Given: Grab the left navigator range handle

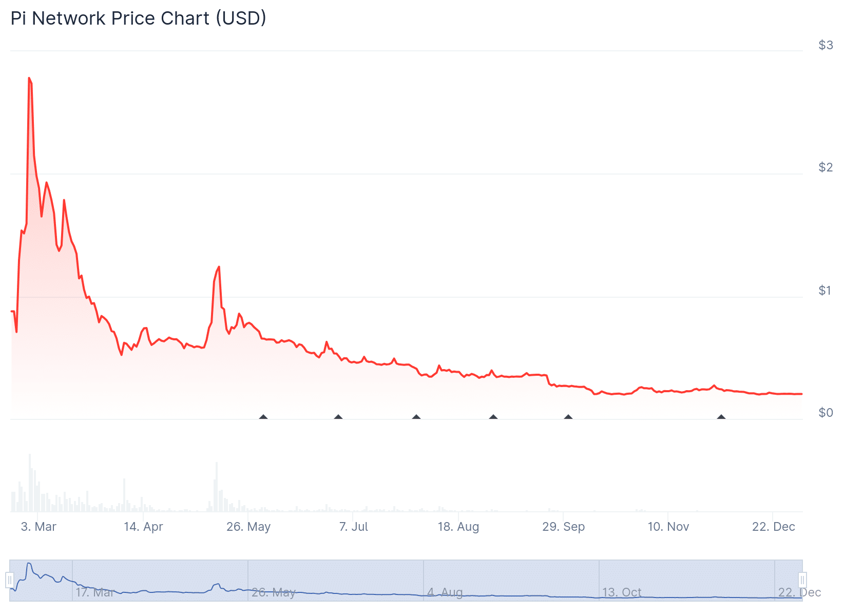Looking at the screenshot, I should pyautogui.click(x=10, y=580).
